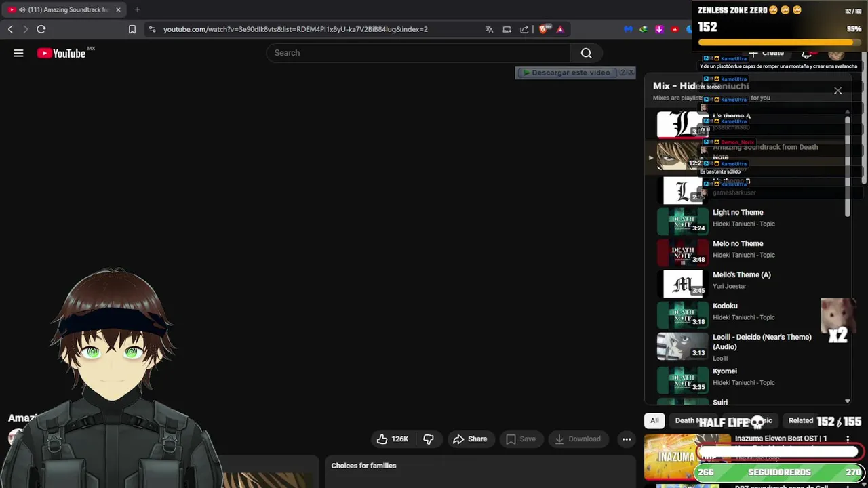Click the red YouTube extension icon
The image size is (868, 488).
[675, 29]
